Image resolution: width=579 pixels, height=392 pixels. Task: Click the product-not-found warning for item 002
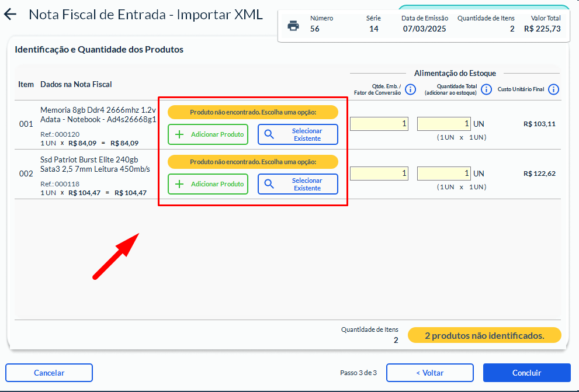(x=252, y=162)
